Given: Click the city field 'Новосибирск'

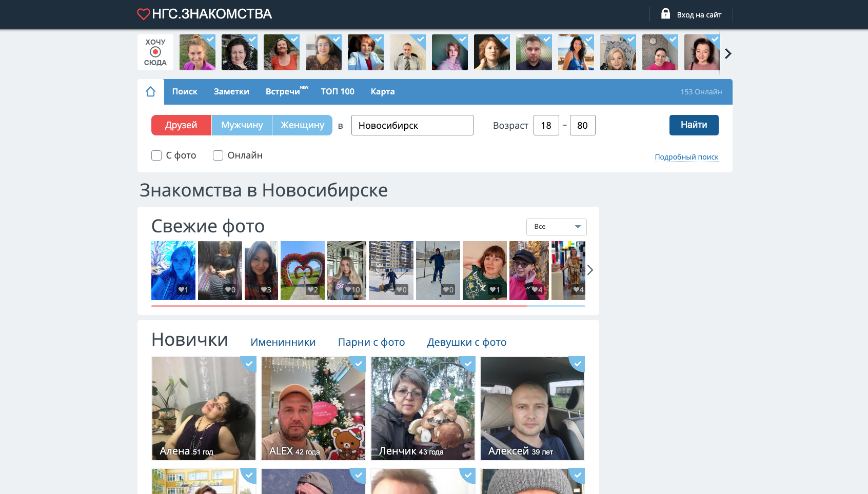Looking at the screenshot, I should click(412, 125).
